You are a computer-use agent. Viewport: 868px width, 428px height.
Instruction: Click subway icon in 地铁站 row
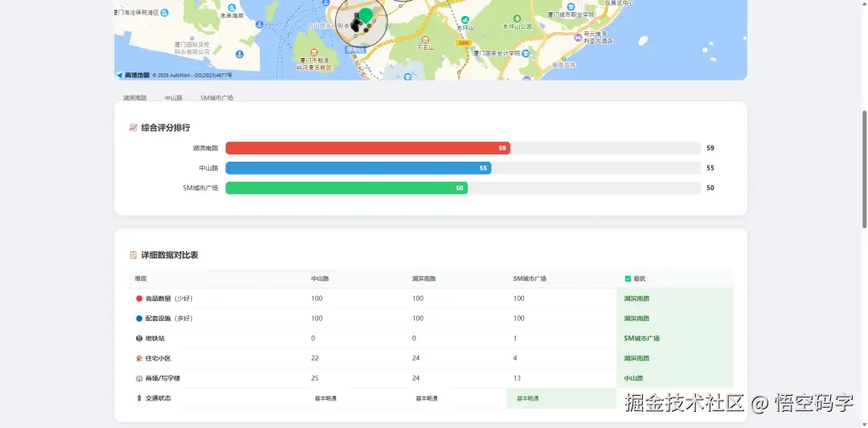point(139,338)
